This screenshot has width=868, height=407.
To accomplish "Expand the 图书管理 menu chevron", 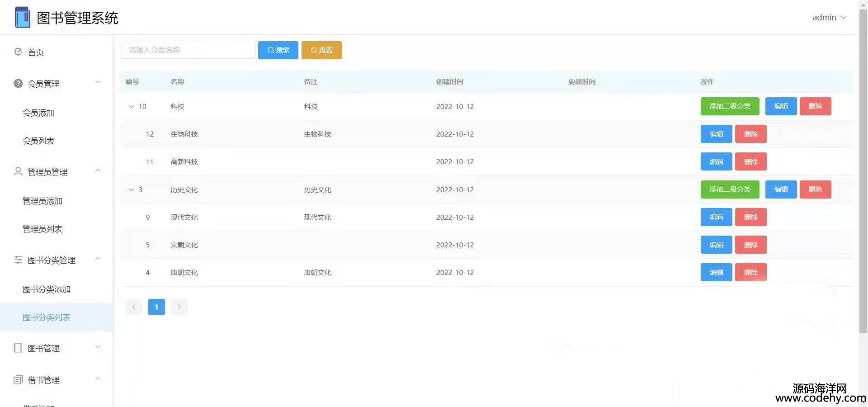I will coord(98,347).
